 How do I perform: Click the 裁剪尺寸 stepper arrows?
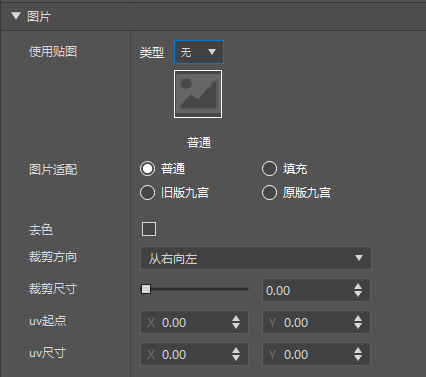358,290
